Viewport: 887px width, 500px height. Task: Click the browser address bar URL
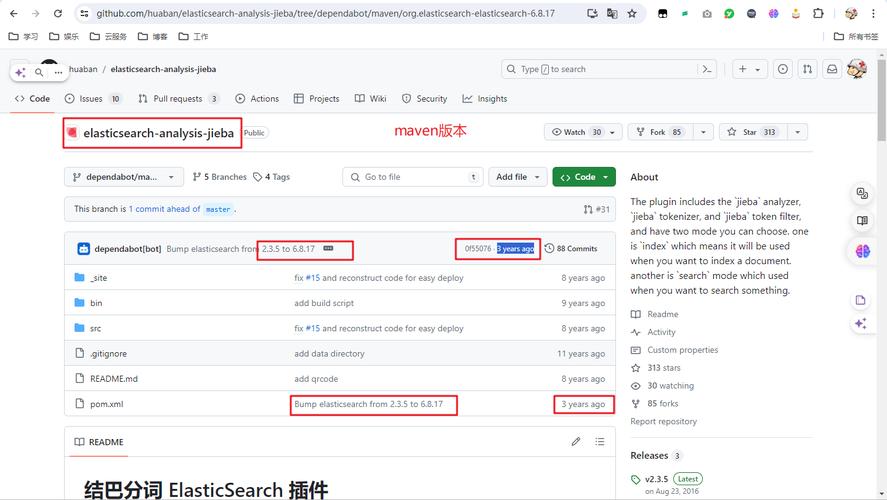point(325,13)
